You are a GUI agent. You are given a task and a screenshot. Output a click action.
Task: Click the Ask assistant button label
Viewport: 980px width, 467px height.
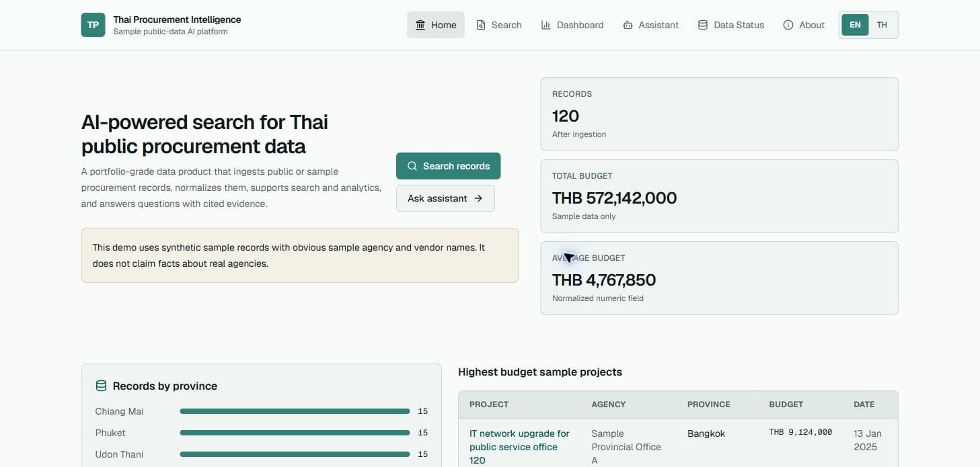(x=437, y=198)
